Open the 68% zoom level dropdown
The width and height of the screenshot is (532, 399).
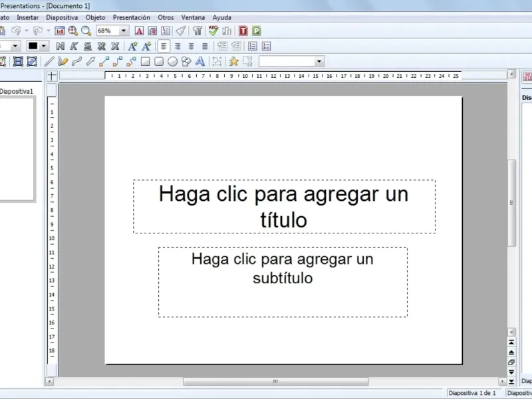coord(124,31)
